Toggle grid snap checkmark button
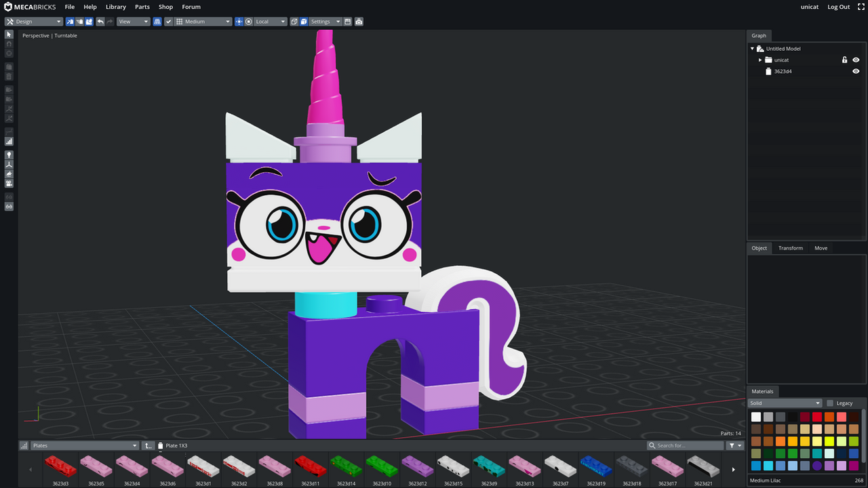 click(169, 22)
